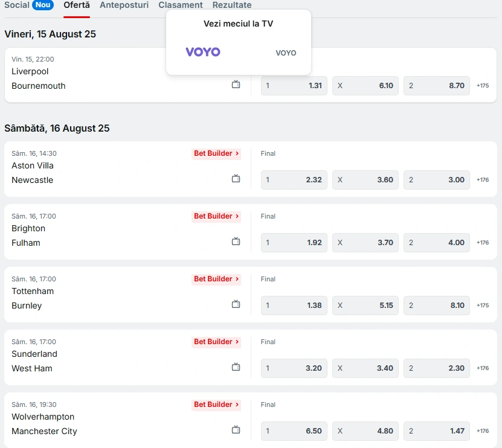Click the TV icon for Wolverhampton vs Manchester City
Viewport: 502px width, 448px height.
coord(236,429)
